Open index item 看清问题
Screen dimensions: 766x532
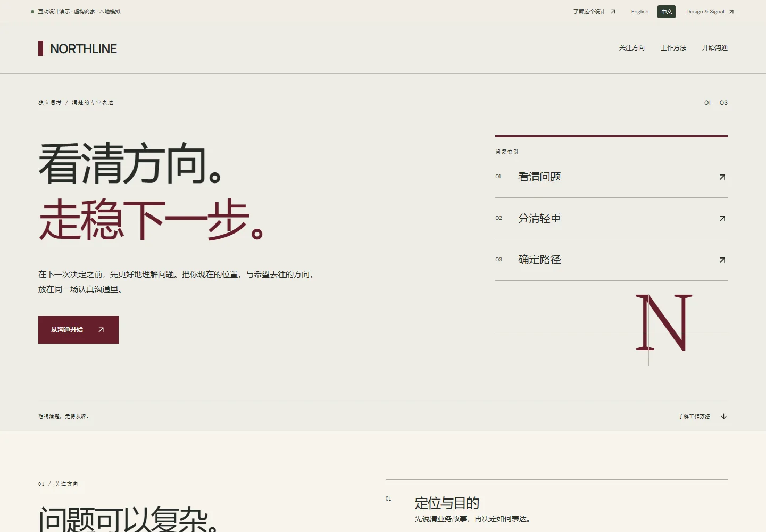[x=611, y=177]
